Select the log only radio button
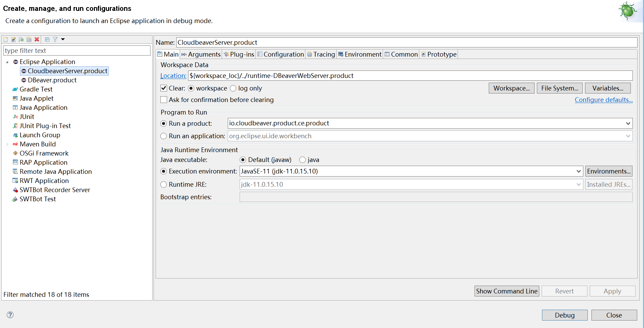 coord(233,88)
